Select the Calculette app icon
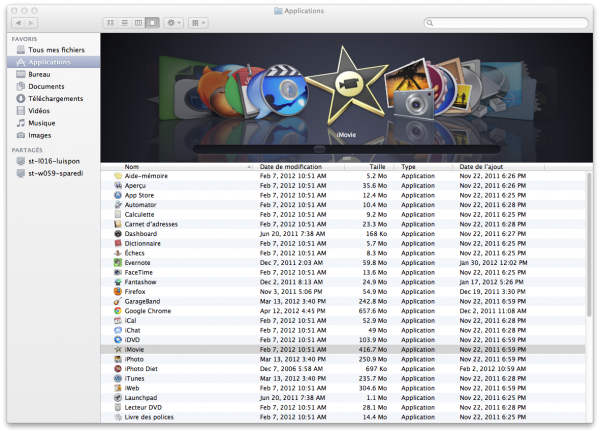Viewport: 600px width, 433px height. [118, 214]
